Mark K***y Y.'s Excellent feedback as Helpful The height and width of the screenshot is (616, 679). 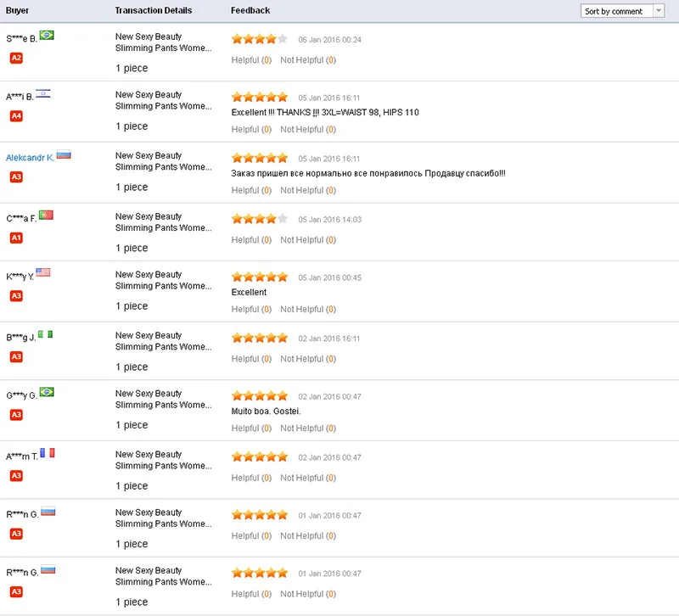[x=251, y=310]
